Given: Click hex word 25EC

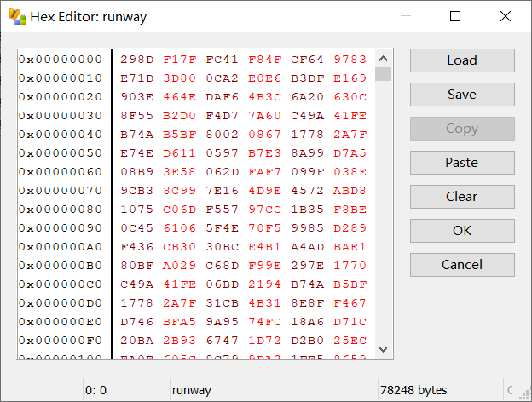Looking at the screenshot, I should (x=350, y=341).
